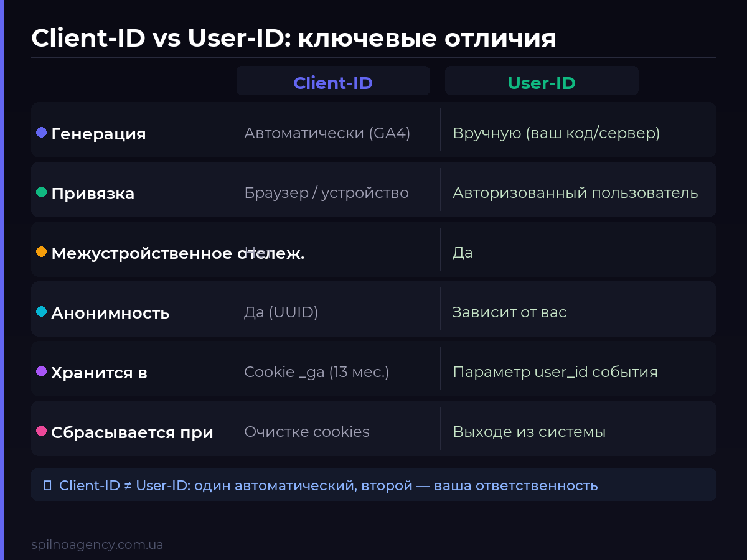The height and width of the screenshot is (560, 747).
Task: Click the icon at the start of the summary note
Action: pyautogui.click(x=47, y=485)
